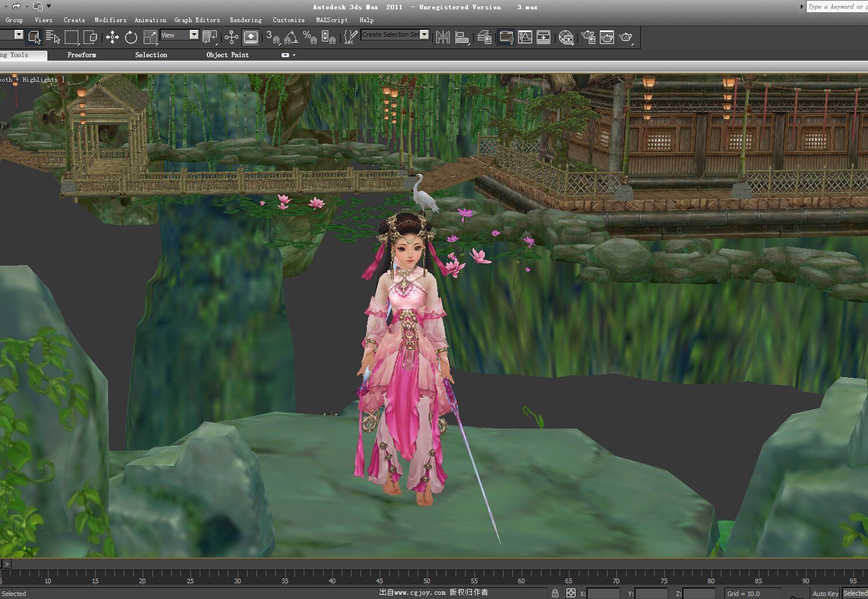This screenshot has height=599, width=868.
Task: Open Render Setup teapot icon
Action: click(588, 37)
